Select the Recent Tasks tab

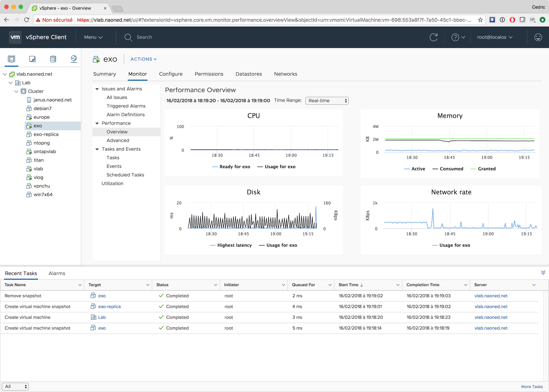tap(21, 273)
